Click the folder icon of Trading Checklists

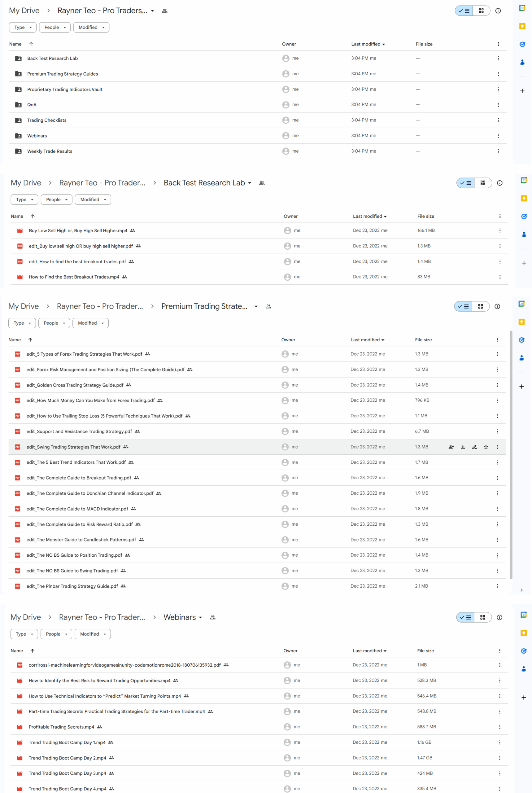tap(18, 120)
